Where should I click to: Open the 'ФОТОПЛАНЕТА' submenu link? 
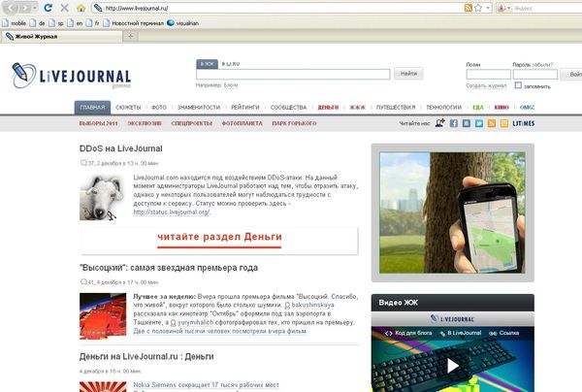pos(242,123)
